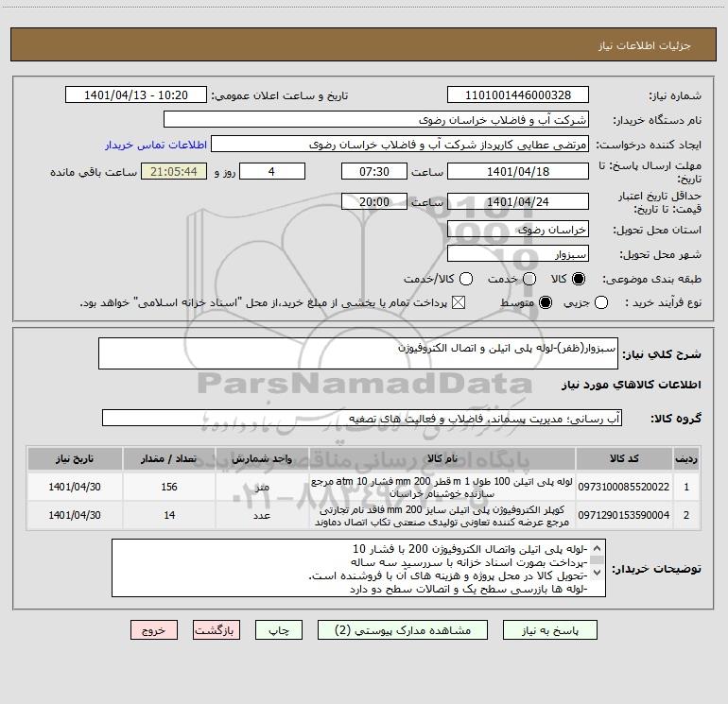Screen dimensions: 728x704
Task: Select the خدمت radio button
Action: pyautogui.click(x=529, y=279)
